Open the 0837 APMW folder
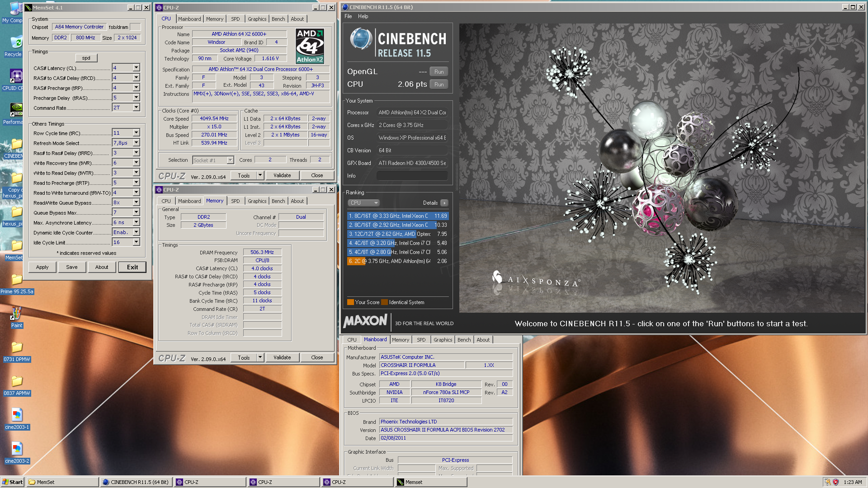This screenshot has height=488, width=868. [17, 385]
